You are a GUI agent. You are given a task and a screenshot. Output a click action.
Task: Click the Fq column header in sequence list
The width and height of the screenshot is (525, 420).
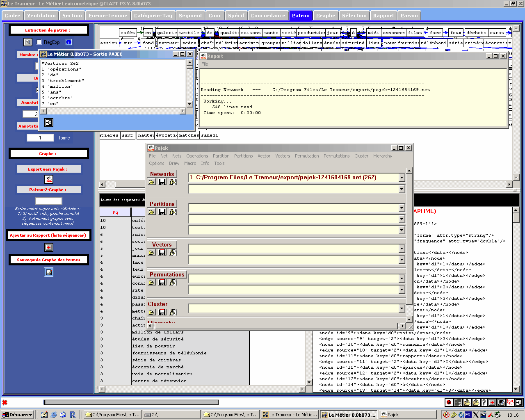pos(115,212)
